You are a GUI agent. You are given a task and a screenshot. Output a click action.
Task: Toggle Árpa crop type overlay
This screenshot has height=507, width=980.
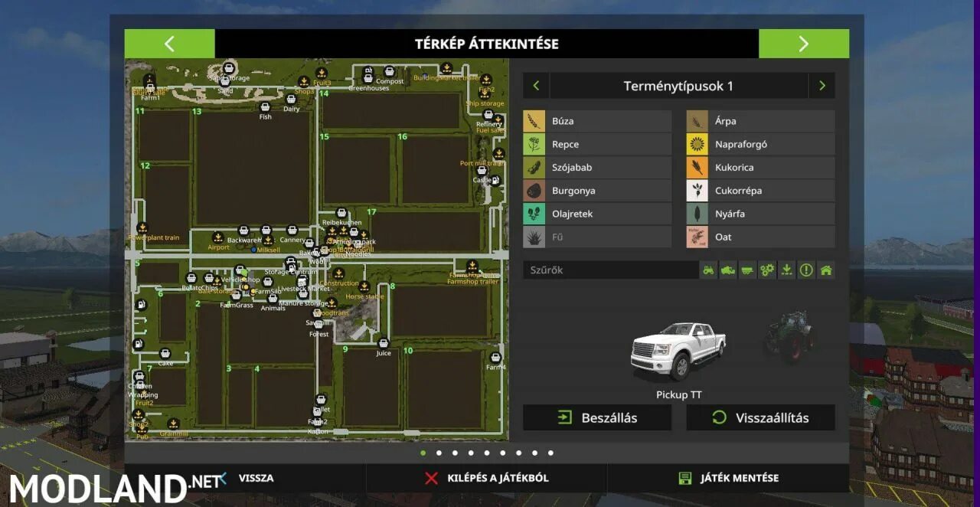coord(760,121)
